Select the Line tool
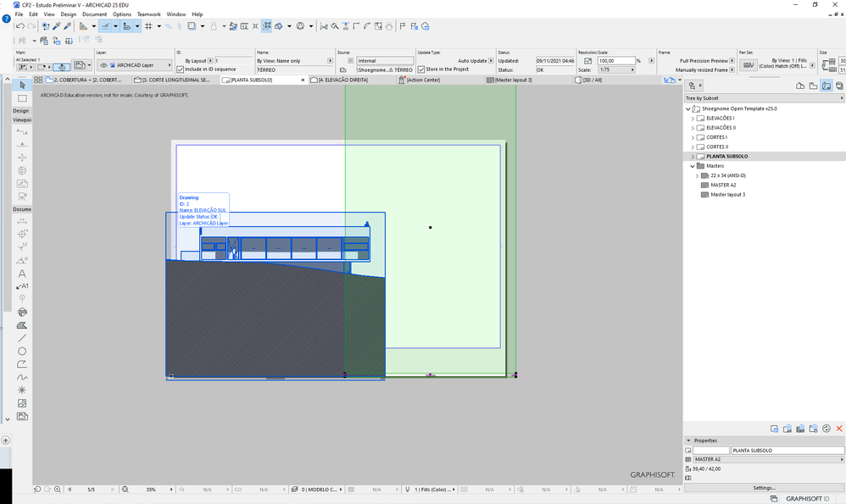This screenshot has height=504, width=846. point(22,338)
